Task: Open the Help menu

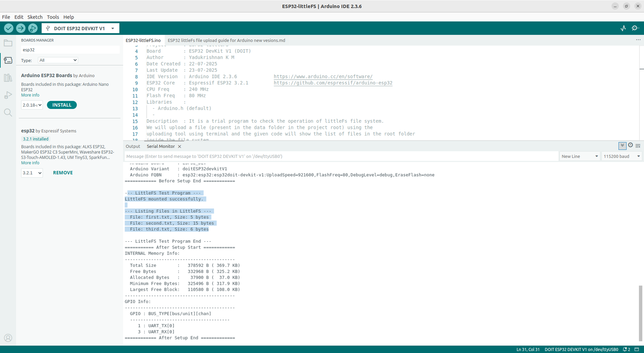Action: coord(69,17)
